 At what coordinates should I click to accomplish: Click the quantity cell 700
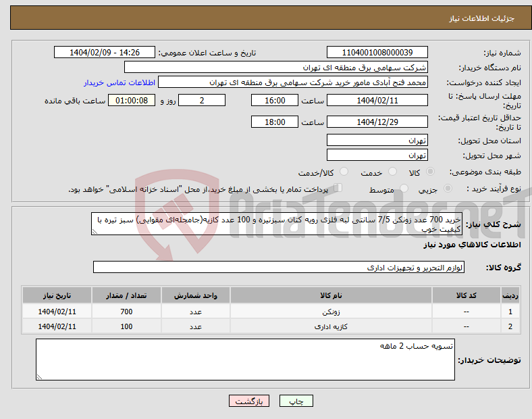pos(126,312)
